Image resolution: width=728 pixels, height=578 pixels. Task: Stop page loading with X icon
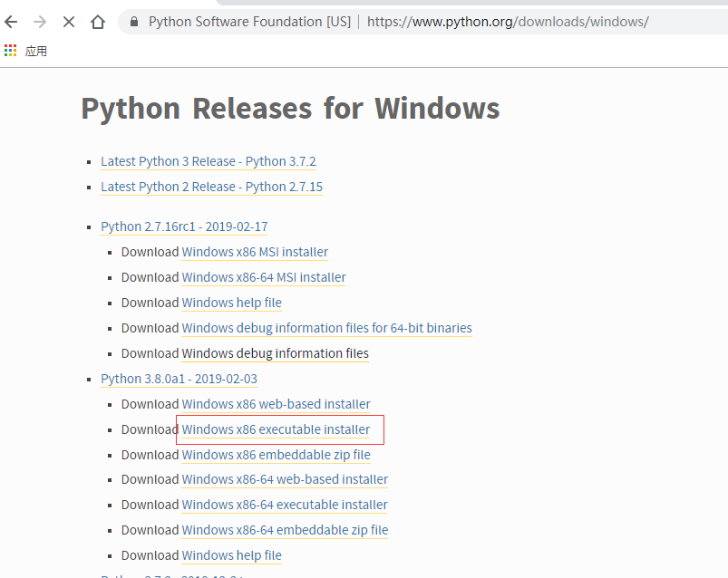coord(69,22)
